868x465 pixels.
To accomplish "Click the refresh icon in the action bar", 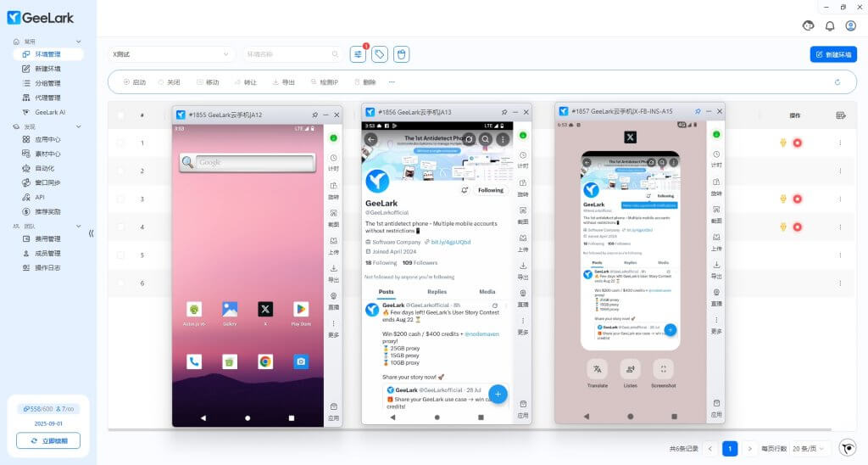I will click(x=837, y=82).
